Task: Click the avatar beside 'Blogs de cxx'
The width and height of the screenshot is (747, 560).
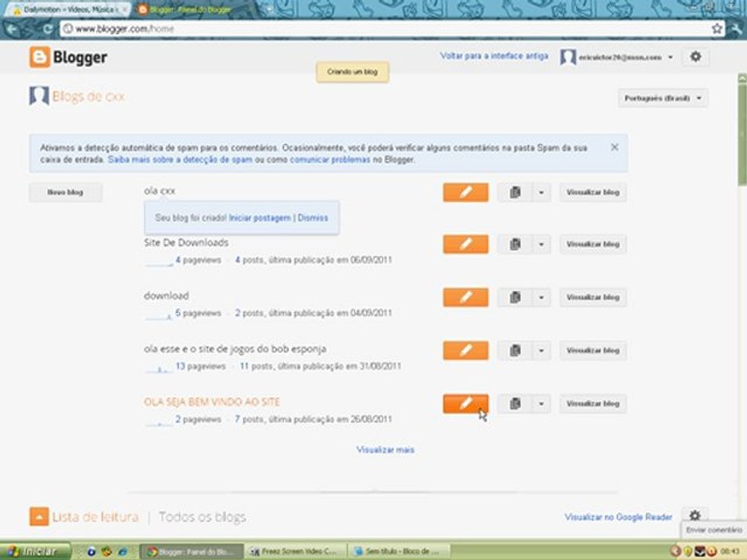Action: tap(39, 96)
